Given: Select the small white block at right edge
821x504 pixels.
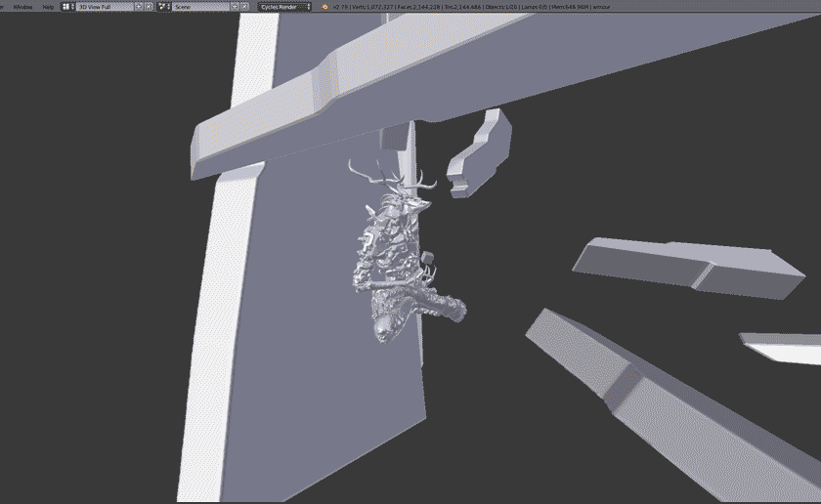Looking at the screenshot, I should [x=782, y=348].
